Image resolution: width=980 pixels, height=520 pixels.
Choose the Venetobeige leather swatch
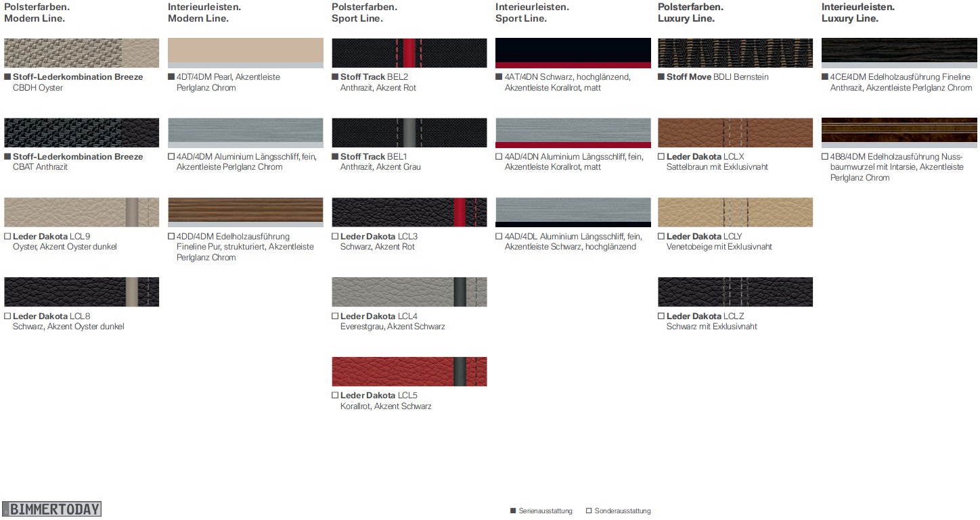pos(735,212)
